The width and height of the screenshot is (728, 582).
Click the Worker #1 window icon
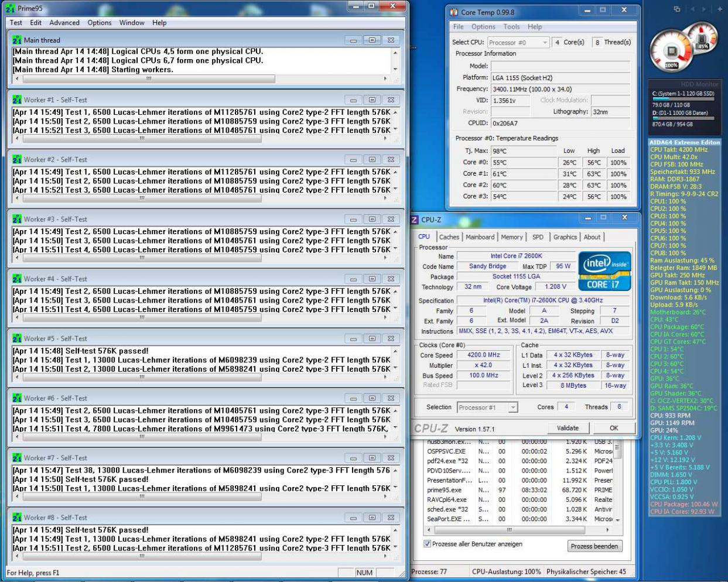coord(17,100)
